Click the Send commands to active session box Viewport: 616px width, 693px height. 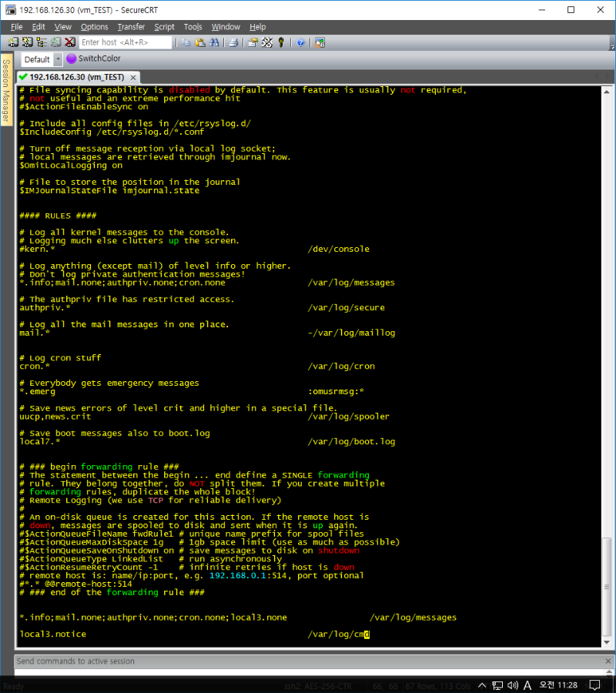308,661
